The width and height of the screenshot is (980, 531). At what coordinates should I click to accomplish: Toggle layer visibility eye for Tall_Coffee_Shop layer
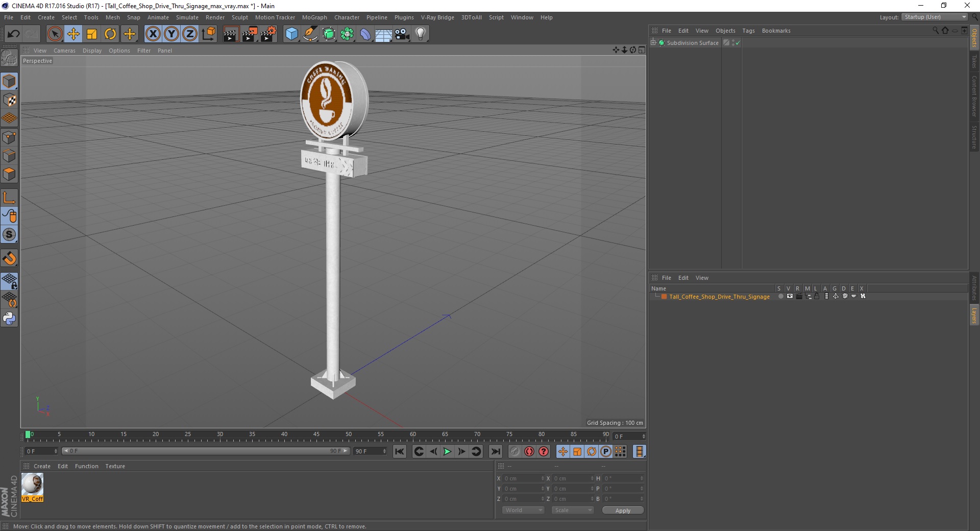pyautogui.click(x=790, y=296)
